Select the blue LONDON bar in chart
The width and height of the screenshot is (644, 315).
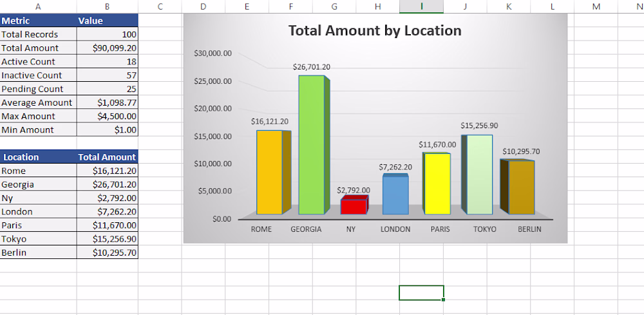pyautogui.click(x=395, y=195)
